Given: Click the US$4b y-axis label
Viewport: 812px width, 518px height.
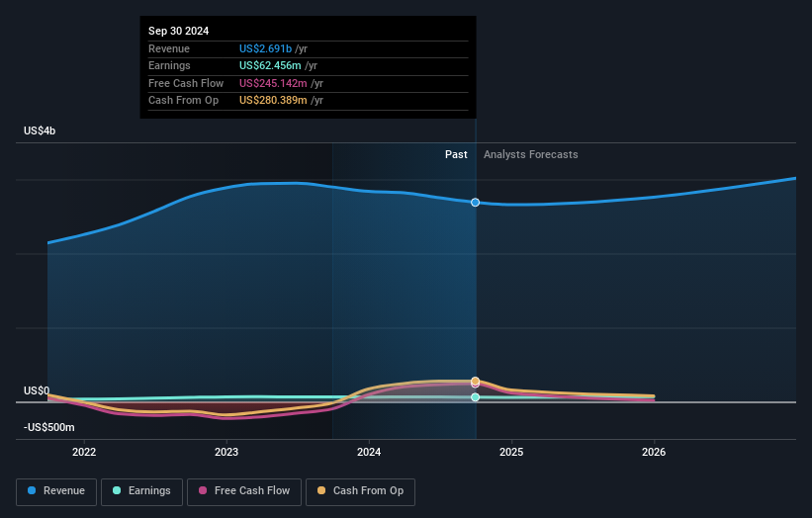Looking at the screenshot, I should (x=40, y=130).
